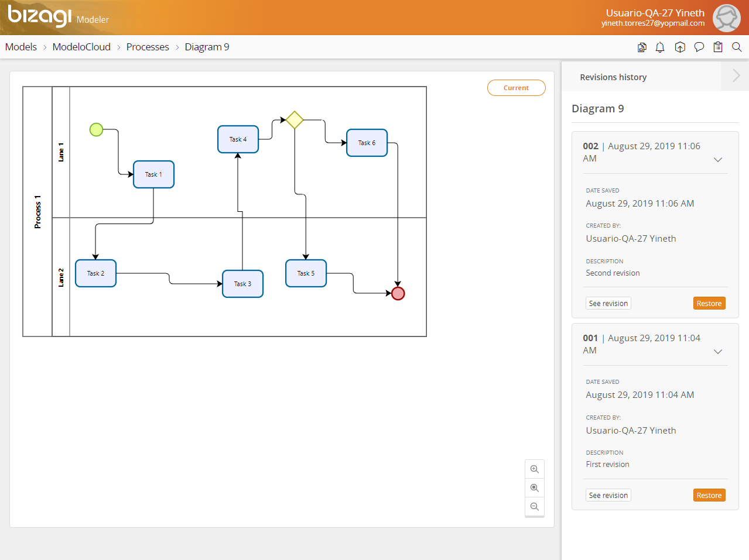Image resolution: width=749 pixels, height=560 pixels.
Task: Open the revisions history documents icon
Action: [x=642, y=47]
